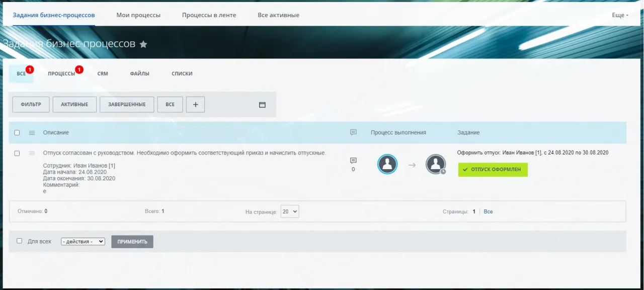Open the "действия" actions dropdown
The image size is (644, 290).
click(x=83, y=242)
